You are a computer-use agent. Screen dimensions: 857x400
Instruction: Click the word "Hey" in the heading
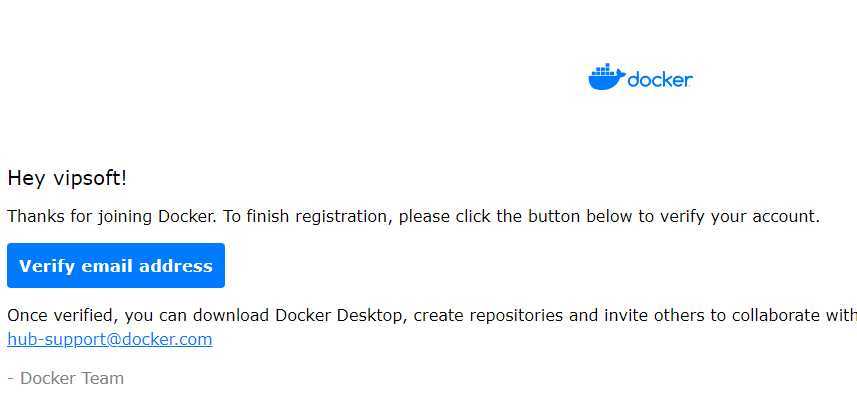pos(26,179)
